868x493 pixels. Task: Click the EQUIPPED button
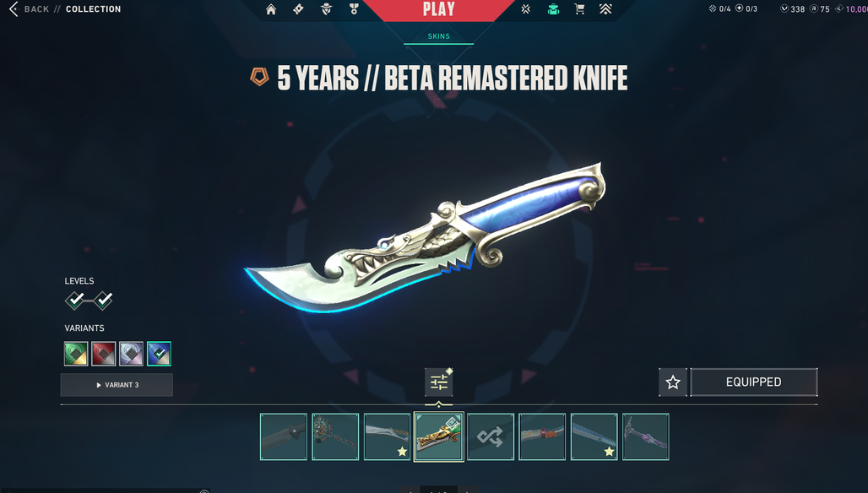point(753,382)
